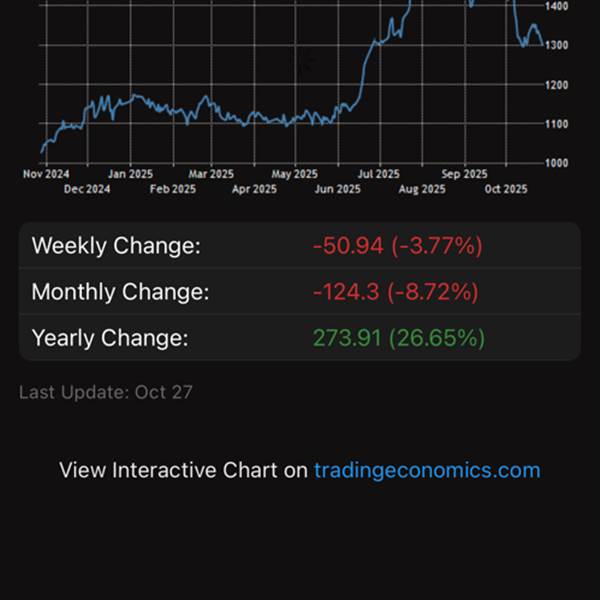Click the Jul 2025 axis label
600x600 pixels.
[x=379, y=173]
